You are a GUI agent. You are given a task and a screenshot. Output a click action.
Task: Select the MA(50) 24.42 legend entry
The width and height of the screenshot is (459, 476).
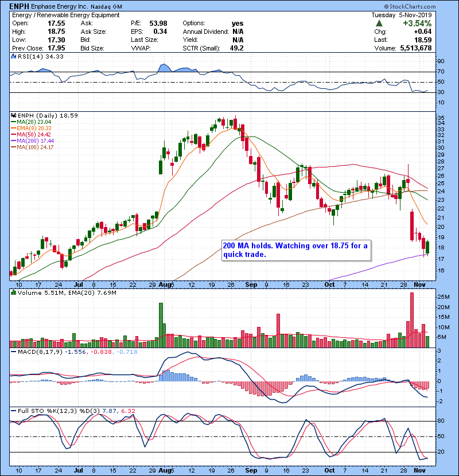tap(31, 134)
